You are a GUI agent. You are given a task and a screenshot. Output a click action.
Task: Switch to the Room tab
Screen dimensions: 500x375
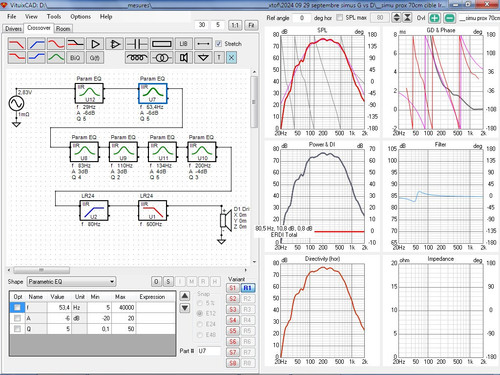(x=63, y=29)
